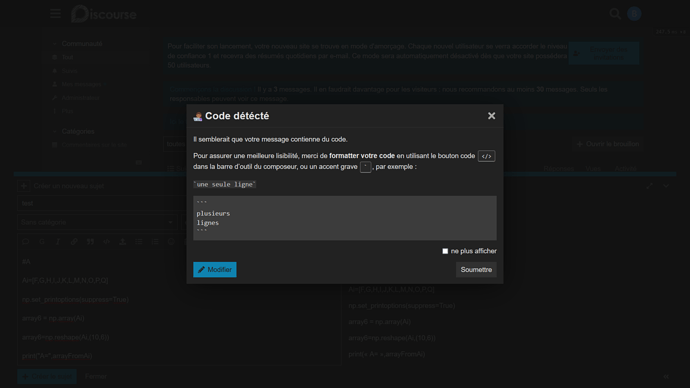Insert bulleted list from toolbar
Viewport: 690px width, 388px height.
click(x=139, y=242)
